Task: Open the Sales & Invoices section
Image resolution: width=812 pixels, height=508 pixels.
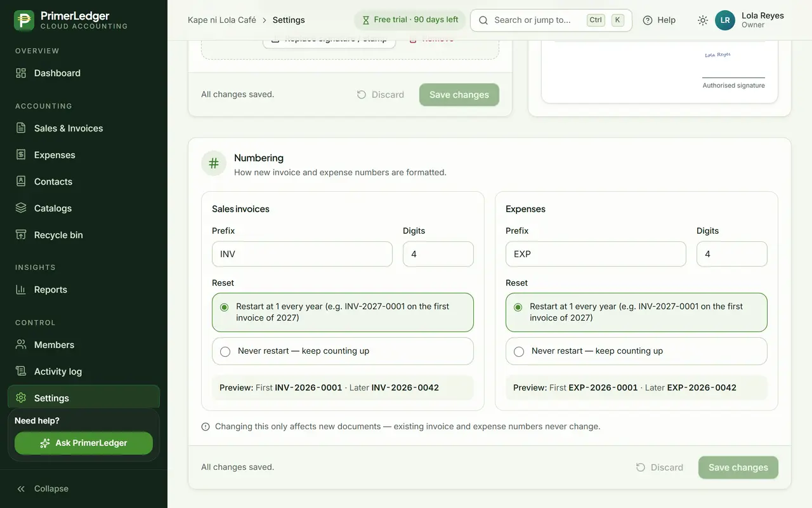Action: click(x=84, y=128)
